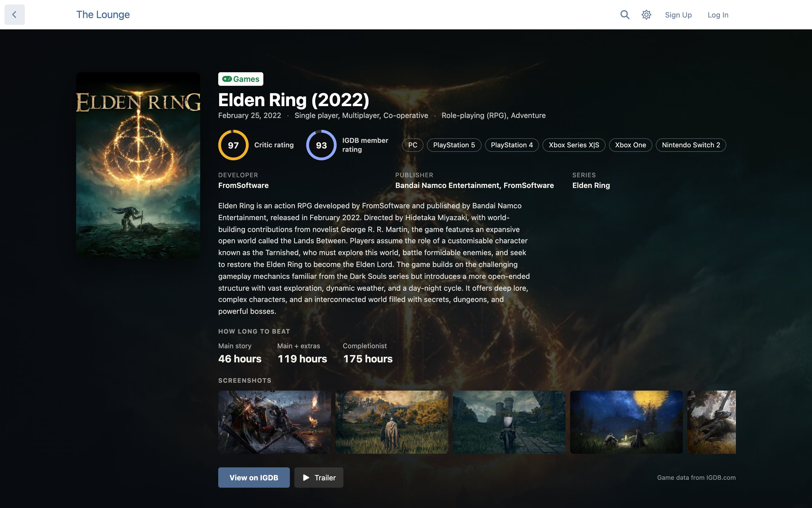Viewport: 812px width, 508px height.
Task: Click the Elden Ring (2022) title heading
Action: 294,100
